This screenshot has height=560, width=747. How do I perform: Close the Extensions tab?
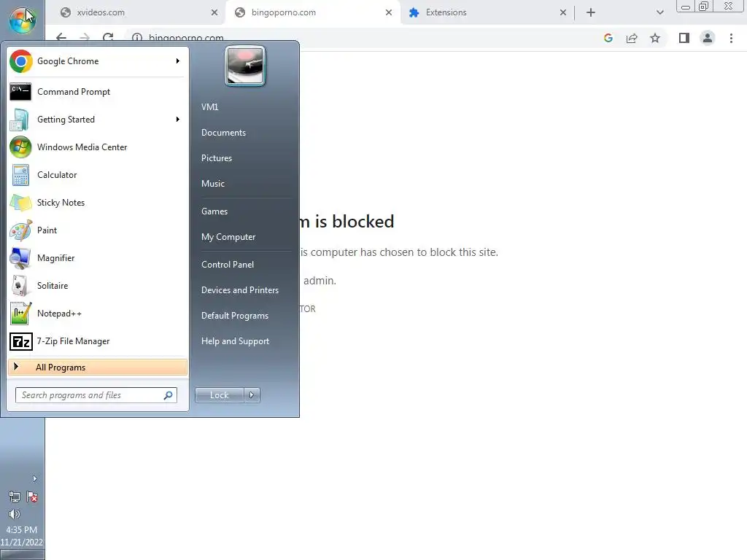pos(563,12)
